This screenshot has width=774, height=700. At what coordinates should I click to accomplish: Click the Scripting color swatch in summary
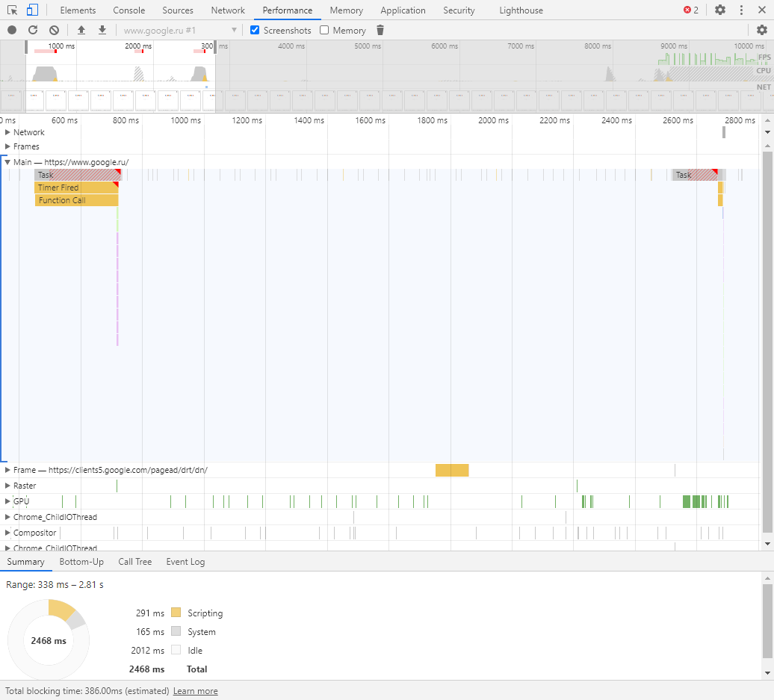click(176, 613)
